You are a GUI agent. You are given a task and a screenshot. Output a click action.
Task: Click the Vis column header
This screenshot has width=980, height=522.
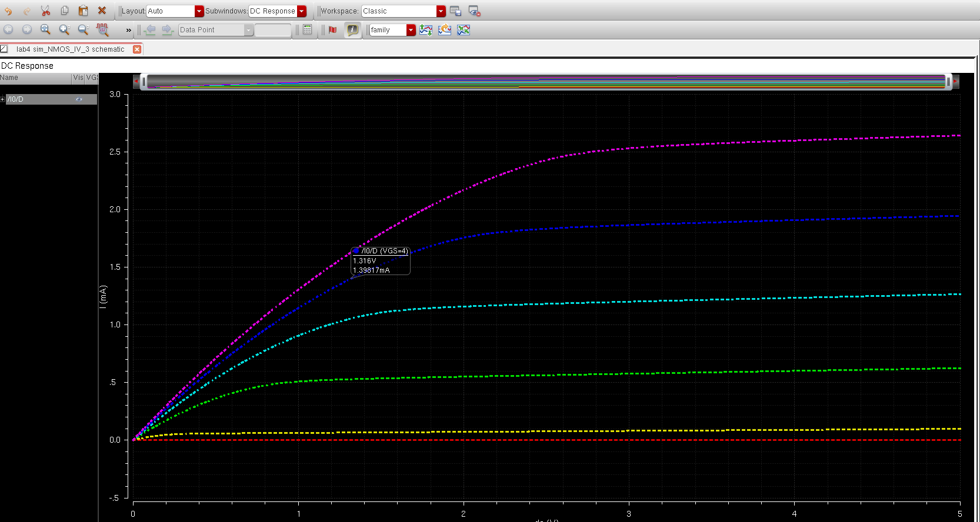coord(78,78)
